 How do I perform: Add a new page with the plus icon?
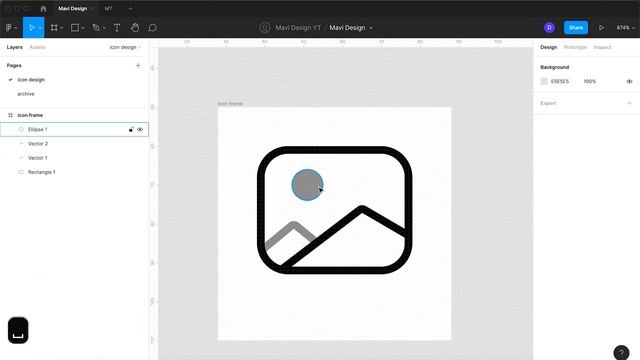click(138, 65)
